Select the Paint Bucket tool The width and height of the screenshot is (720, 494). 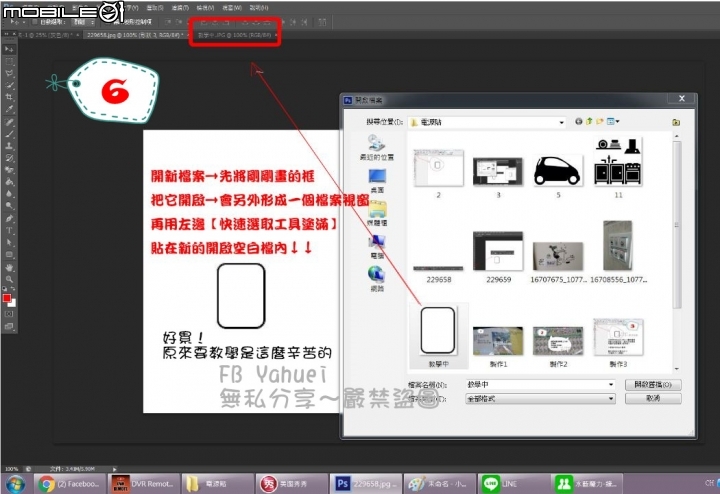click(x=9, y=182)
